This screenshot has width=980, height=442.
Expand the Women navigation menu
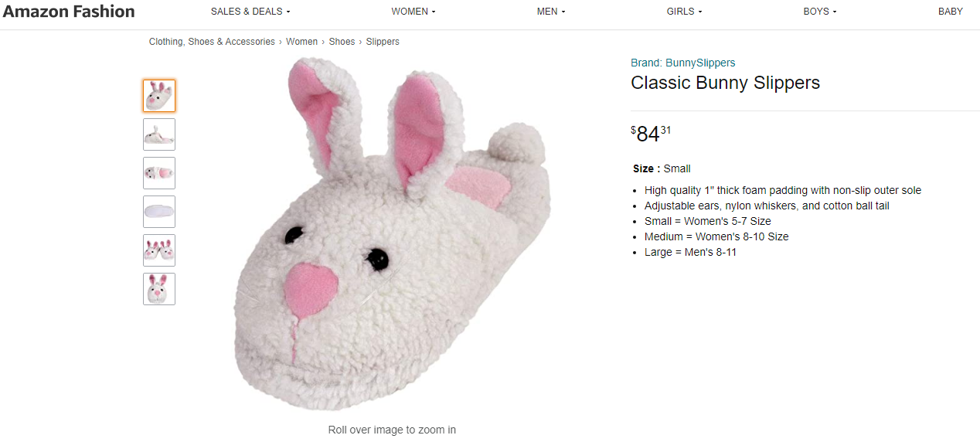(413, 12)
